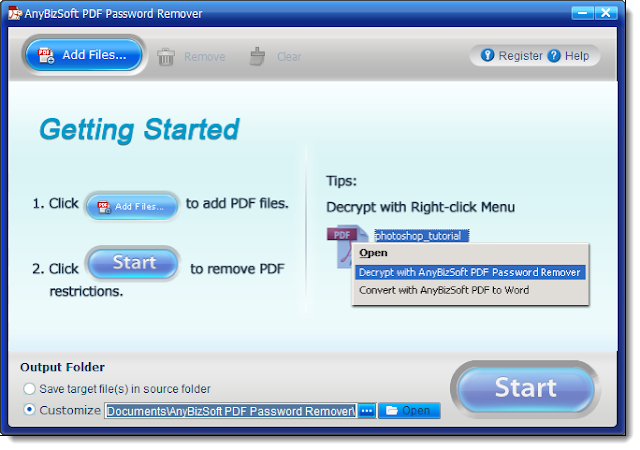Click the Remove trash can icon
The width and height of the screenshot is (640, 450).
(166, 57)
